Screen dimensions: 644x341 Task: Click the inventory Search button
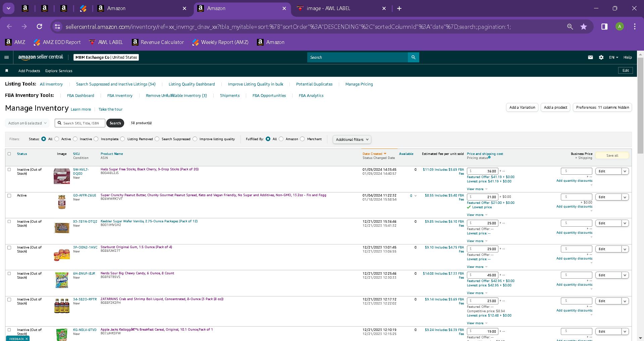tap(115, 123)
